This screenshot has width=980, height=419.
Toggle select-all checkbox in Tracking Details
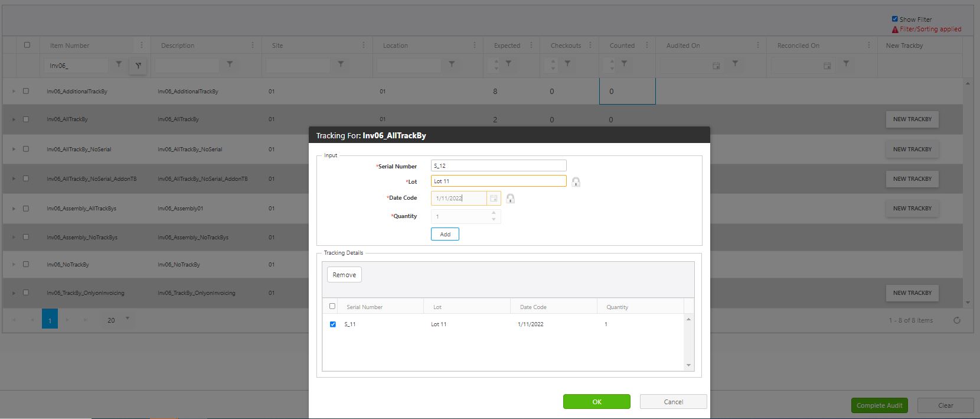(332, 306)
